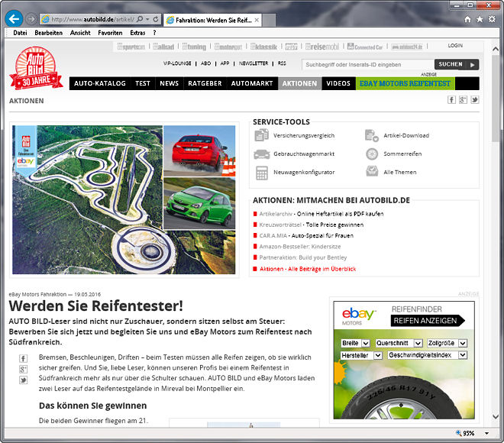Screen dimensions: 504x443
Task: Click the scrollbar down arrow
Action: (496, 416)
